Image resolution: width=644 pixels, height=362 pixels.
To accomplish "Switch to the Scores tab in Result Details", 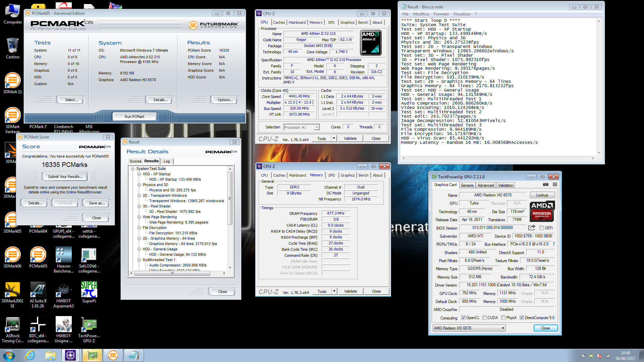I will coord(136,161).
